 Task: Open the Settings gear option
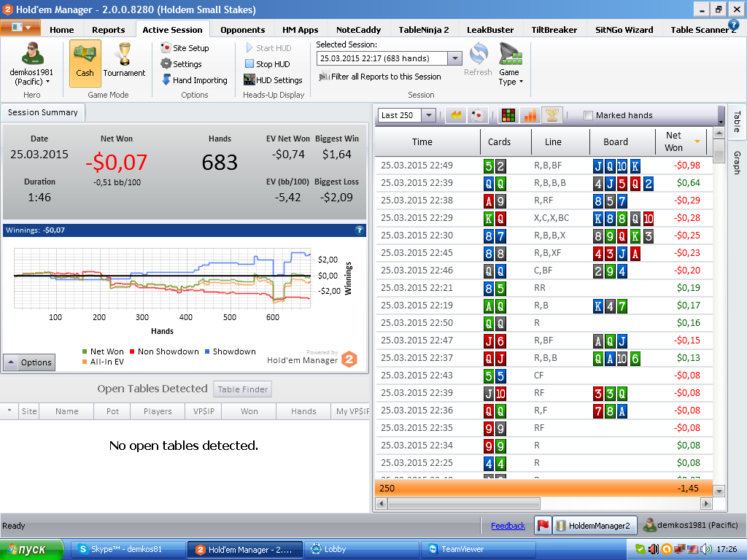(182, 64)
